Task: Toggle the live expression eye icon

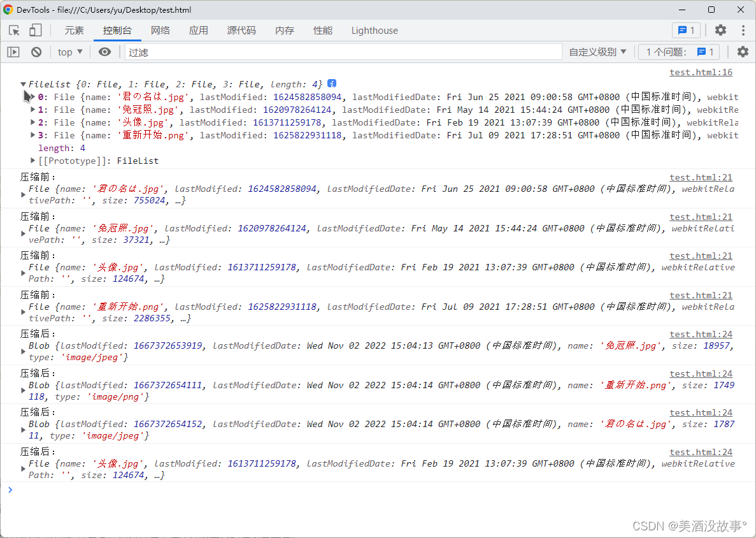Action: (104, 52)
